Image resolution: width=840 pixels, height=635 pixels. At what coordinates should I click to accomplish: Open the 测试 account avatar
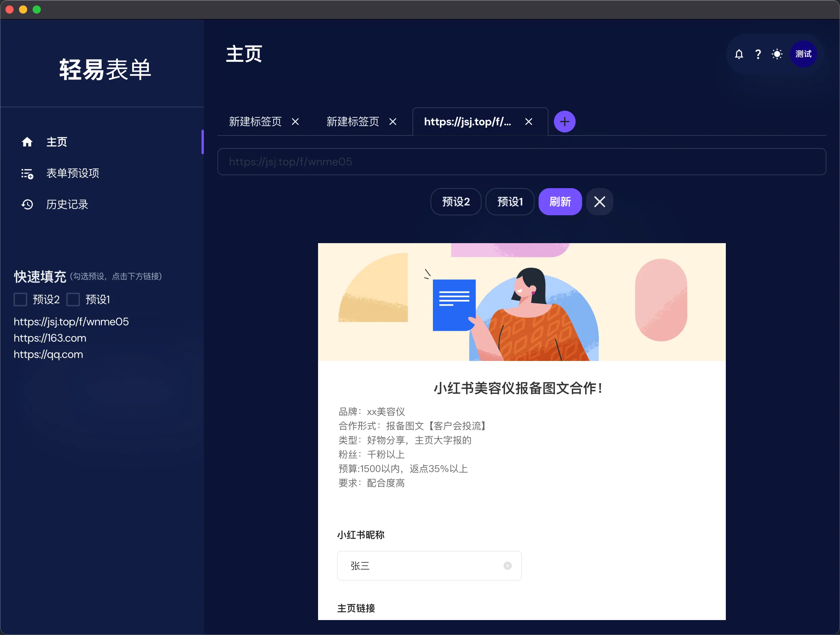(803, 54)
